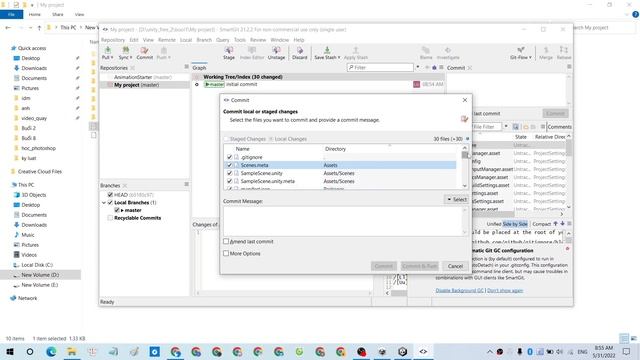Select Unified diff view
640x360 pixels.
493,224
